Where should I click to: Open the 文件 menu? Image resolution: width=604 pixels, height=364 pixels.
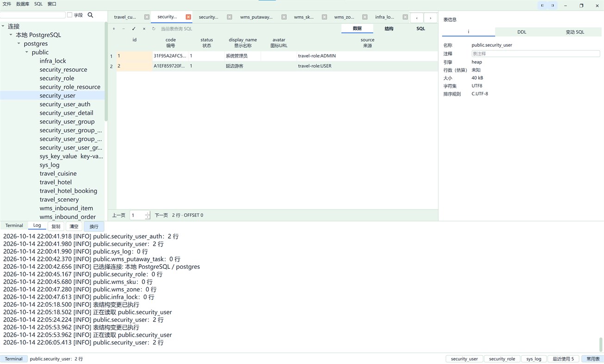[x=7, y=4]
